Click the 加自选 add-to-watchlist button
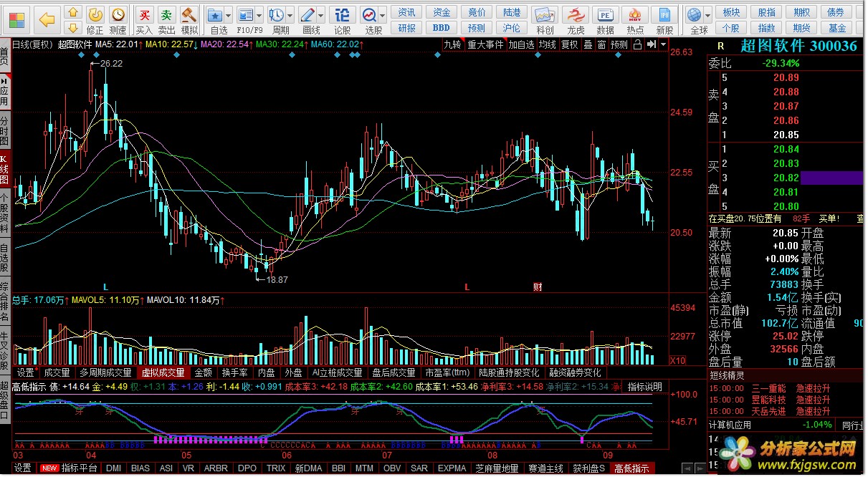Image resolution: width=868 pixels, height=477 pixels. 521,44
